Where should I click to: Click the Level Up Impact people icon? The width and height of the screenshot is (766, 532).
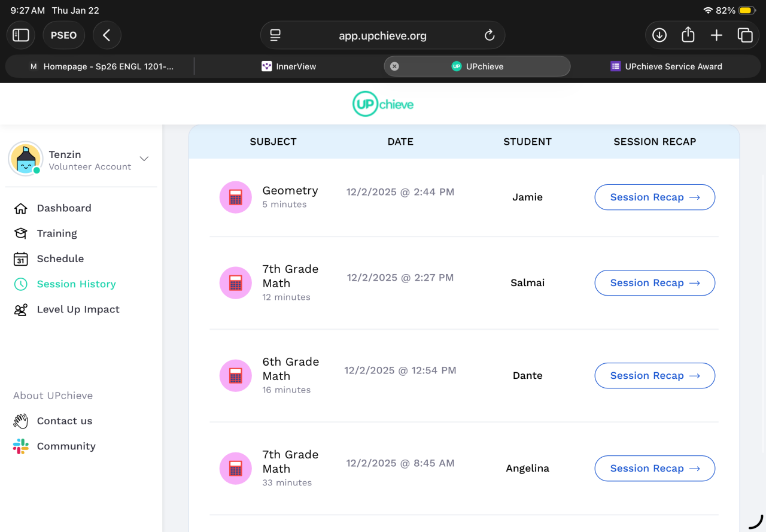click(21, 309)
